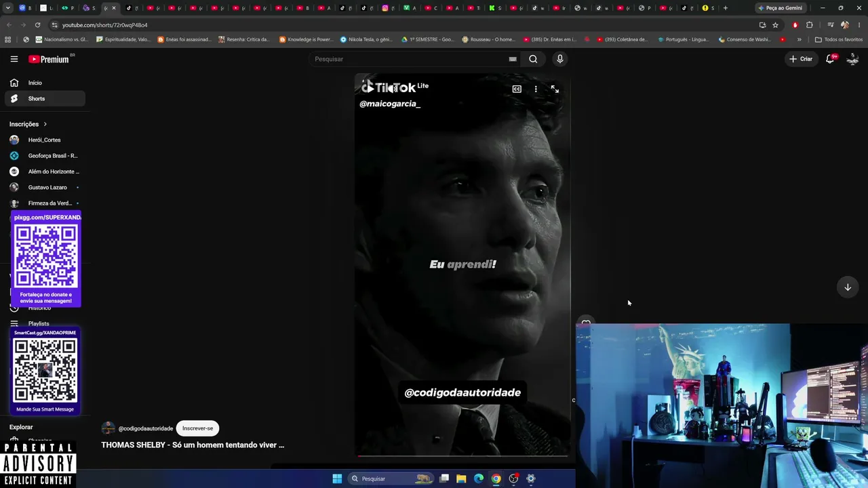Image resolution: width=868 pixels, height=488 pixels.
Task: Open OBS Studio from the taskbar
Action: 513,479
